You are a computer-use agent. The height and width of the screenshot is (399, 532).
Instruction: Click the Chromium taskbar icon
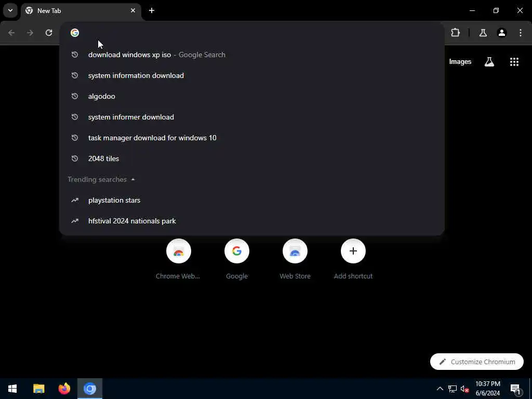(90, 389)
